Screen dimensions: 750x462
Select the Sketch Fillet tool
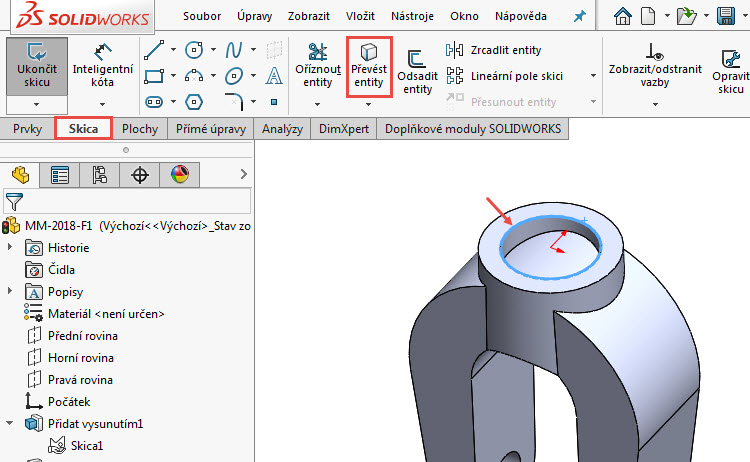tap(234, 101)
